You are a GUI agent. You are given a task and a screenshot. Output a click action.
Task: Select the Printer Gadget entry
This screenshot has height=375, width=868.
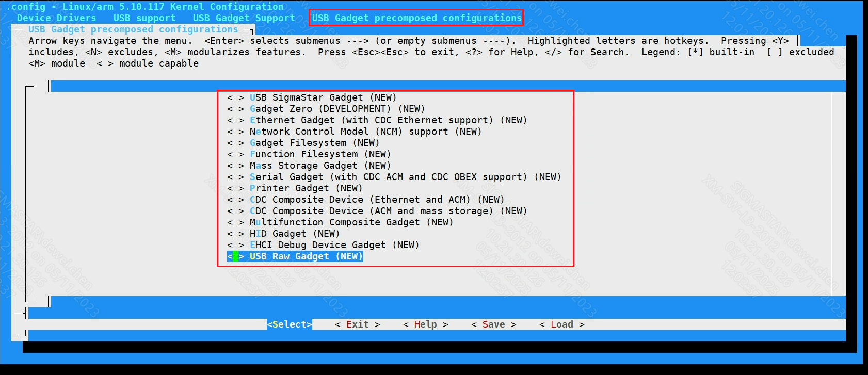295,188
